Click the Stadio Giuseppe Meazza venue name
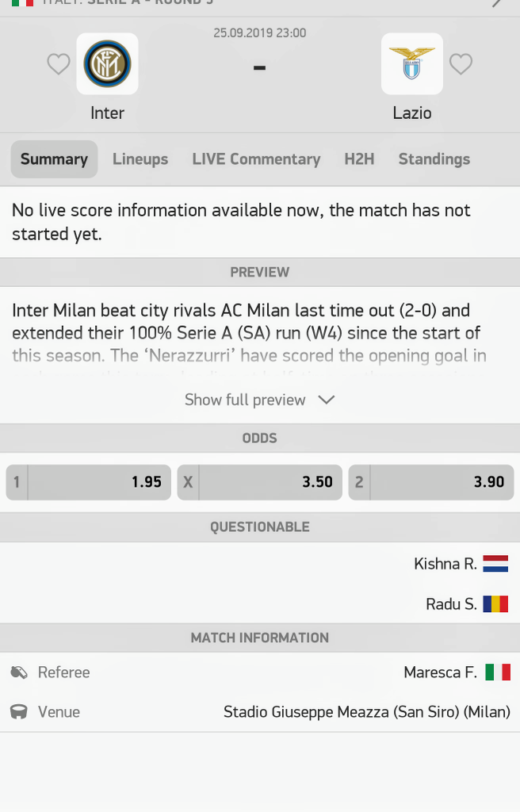 pyautogui.click(x=366, y=712)
